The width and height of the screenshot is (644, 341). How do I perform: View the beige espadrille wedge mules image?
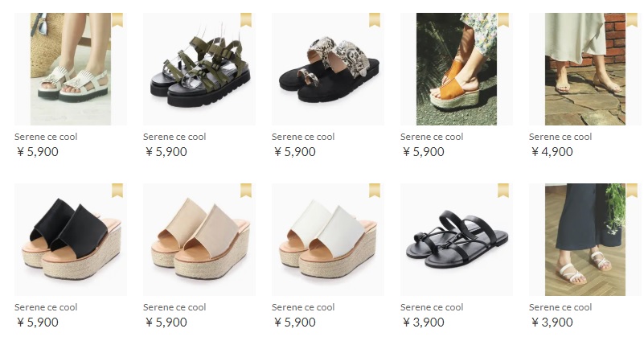click(x=199, y=240)
